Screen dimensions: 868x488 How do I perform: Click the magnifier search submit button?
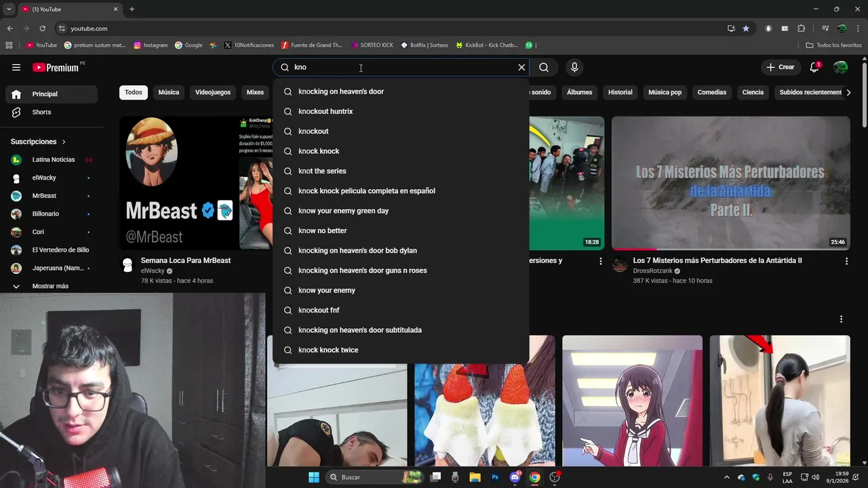544,67
